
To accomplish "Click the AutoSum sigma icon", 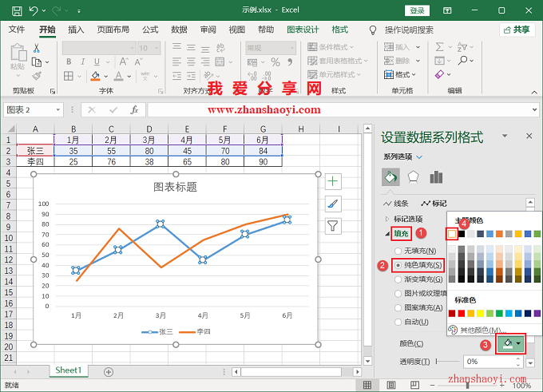I will tap(439, 47).
